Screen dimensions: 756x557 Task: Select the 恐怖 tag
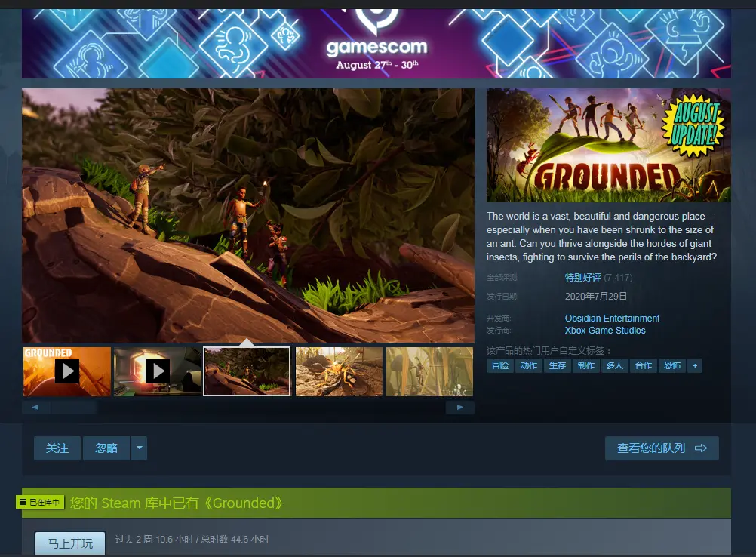[x=672, y=365]
